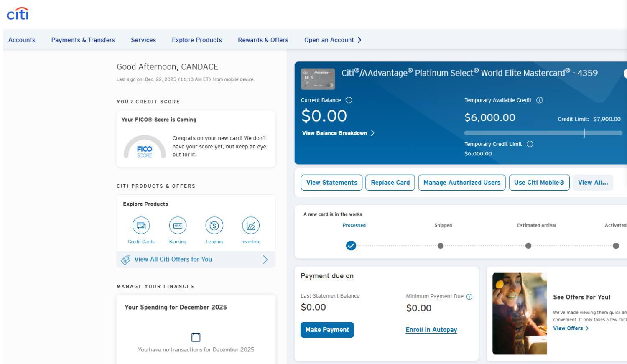Open the Rewards & Offers menu

click(263, 40)
